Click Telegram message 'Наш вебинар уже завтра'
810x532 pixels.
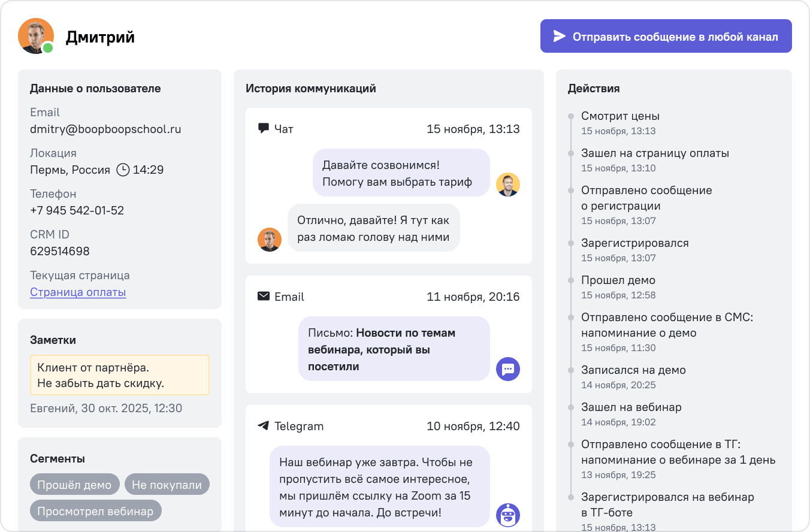pyautogui.click(x=380, y=486)
